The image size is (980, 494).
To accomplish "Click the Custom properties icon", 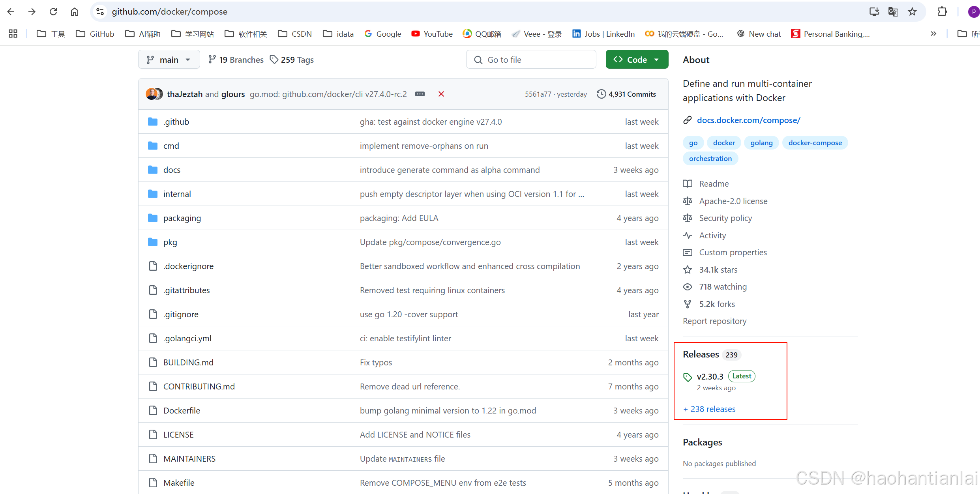I will 688,253.
